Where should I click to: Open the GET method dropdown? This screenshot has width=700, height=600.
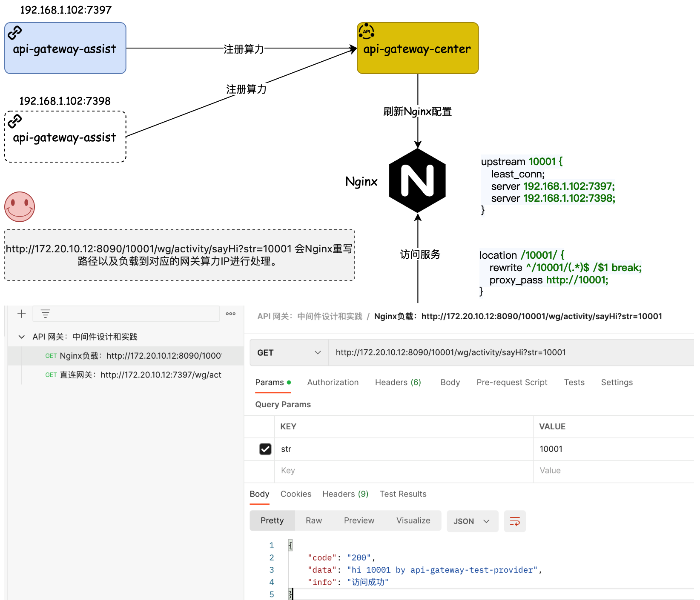[x=289, y=353]
